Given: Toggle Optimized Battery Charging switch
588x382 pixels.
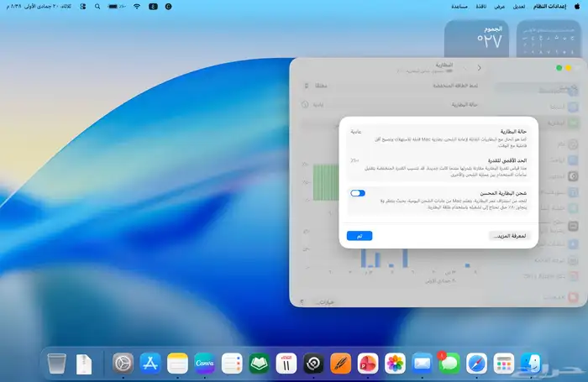Looking at the screenshot, I should 358,193.
